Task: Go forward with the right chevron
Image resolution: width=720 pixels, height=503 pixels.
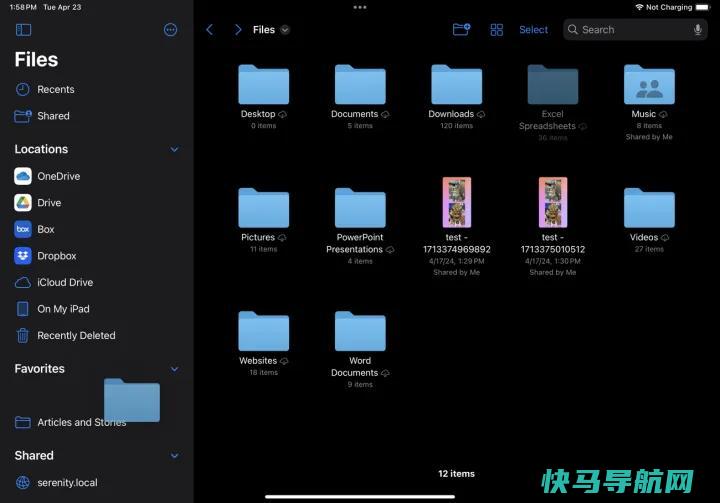Action: [x=237, y=30]
